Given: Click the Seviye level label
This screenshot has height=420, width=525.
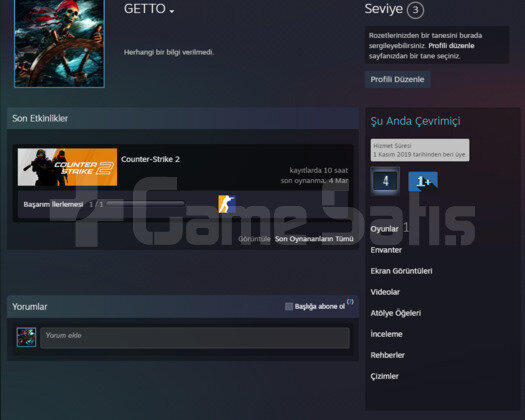Looking at the screenshot, I should click(x=384, y=9).
